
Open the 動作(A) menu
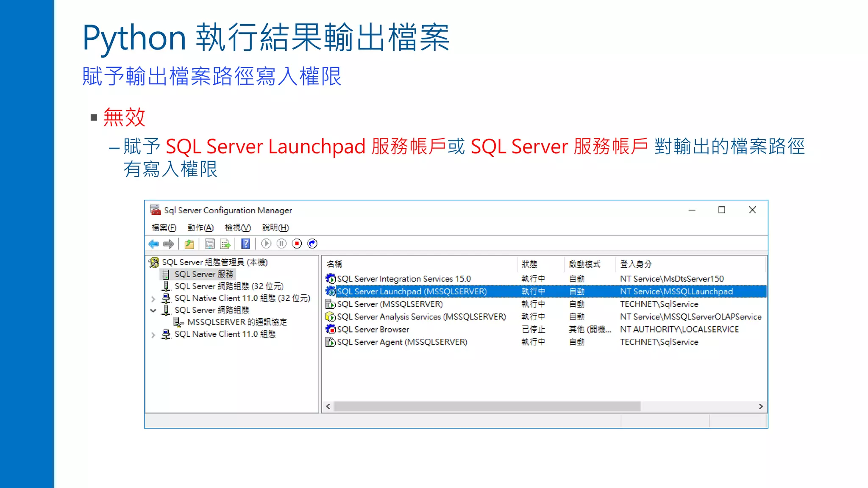click(x=200, y=228)
